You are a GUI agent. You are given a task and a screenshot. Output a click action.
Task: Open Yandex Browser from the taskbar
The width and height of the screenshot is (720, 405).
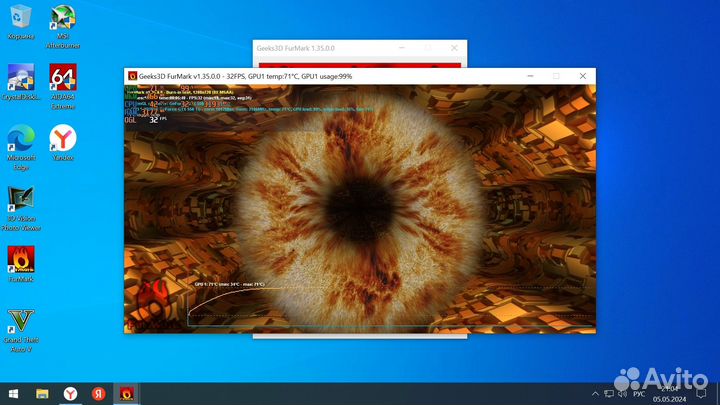70,394
